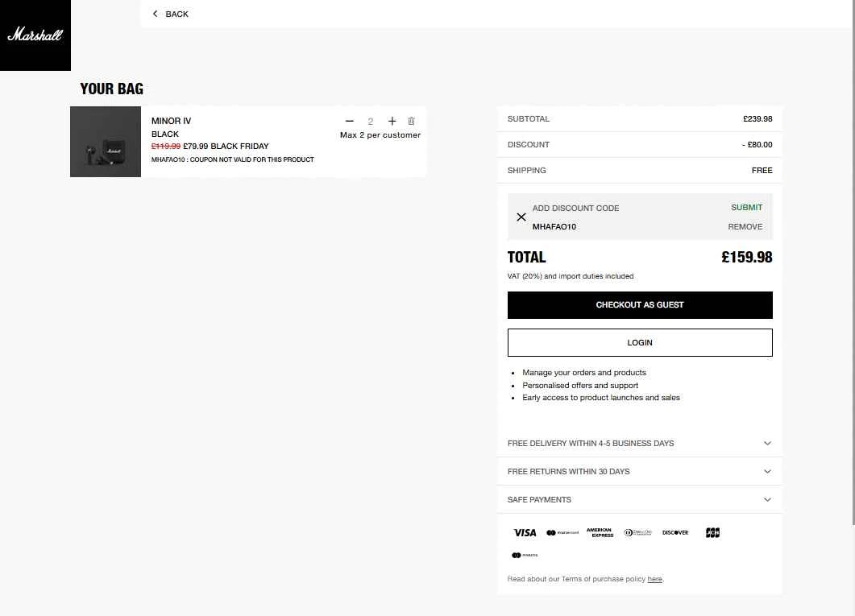Screen dimensions: 855x616
Task: Checkout as guest
Action: point(640,305)
